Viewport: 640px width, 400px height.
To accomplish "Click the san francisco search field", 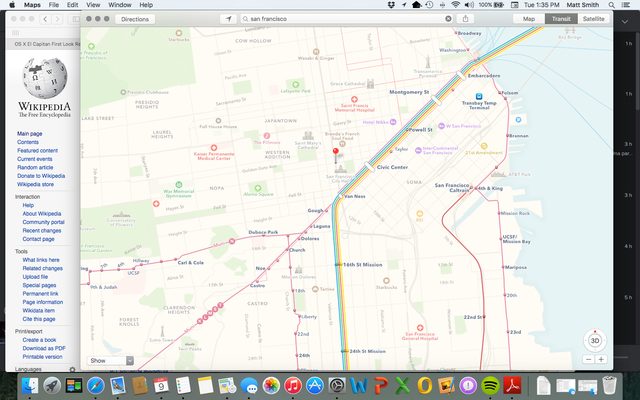I will 347,19.
